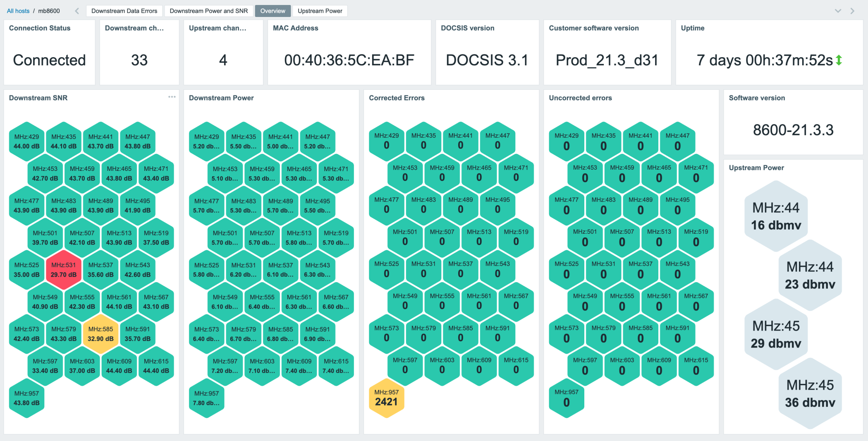Image resolution: width=868 pixels, height=441 pixels.
Task: Click the 36 dbmv upstream power hexagon
Action: coord(810,393)
